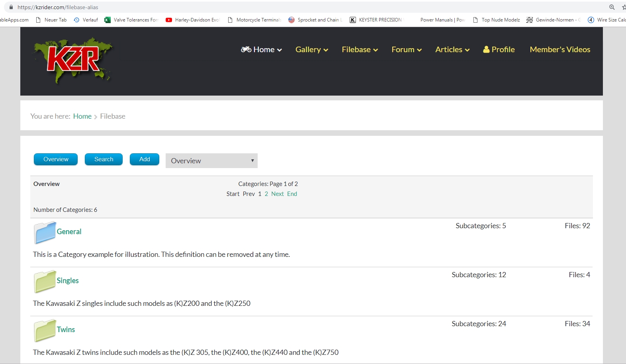The height and width of the screenshot is (364, 626).
Task: Open the Harley-Davidson YouTube bookmark
Action: pyautogui.click(x=193, y=20)
